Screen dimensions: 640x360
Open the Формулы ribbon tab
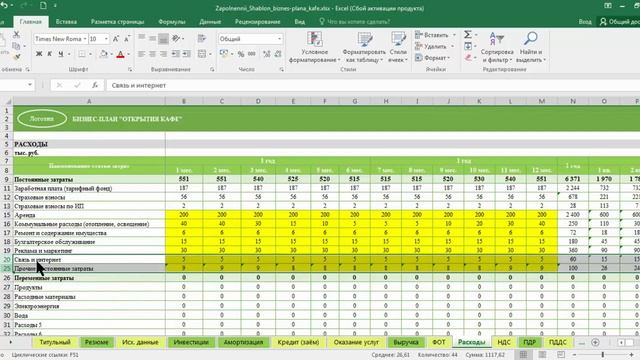[x=171, y=22]
